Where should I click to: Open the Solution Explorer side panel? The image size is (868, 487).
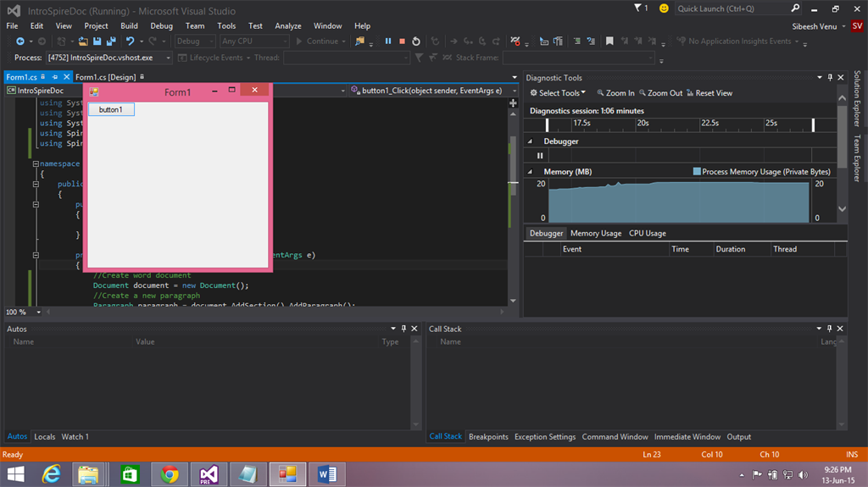[857, 97]
